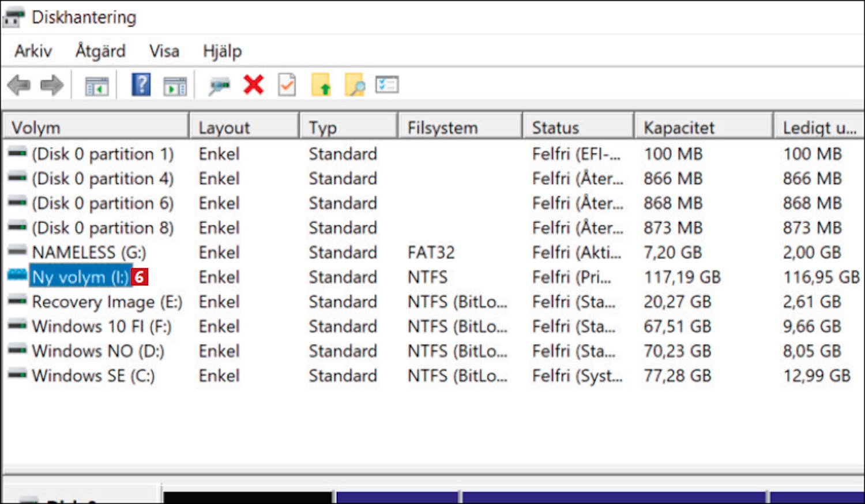
Task: Sort by the Ledigt utrymme column header
Action: [819, 127]
